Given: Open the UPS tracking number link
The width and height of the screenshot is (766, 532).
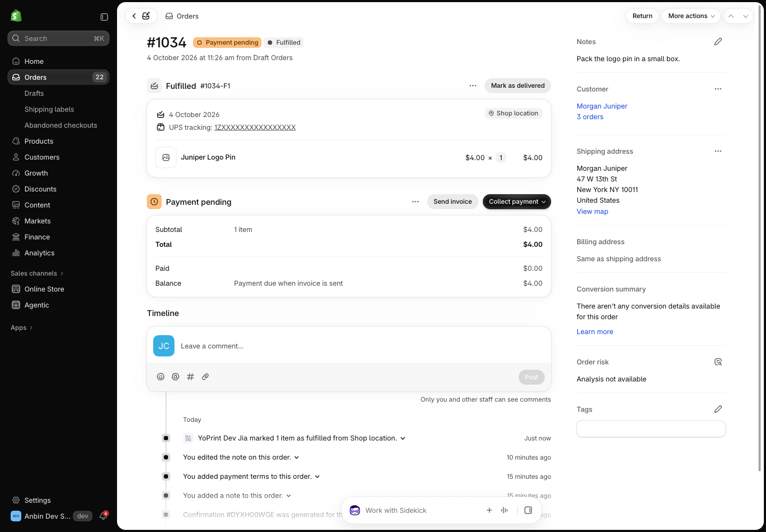Looking at the screenshot, I should click(255, 128).
